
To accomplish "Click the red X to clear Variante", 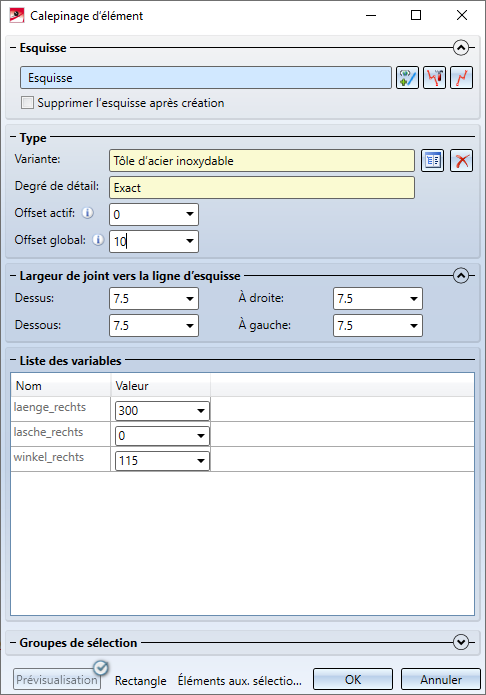I will pyautogui.click(x=462, y=160).
